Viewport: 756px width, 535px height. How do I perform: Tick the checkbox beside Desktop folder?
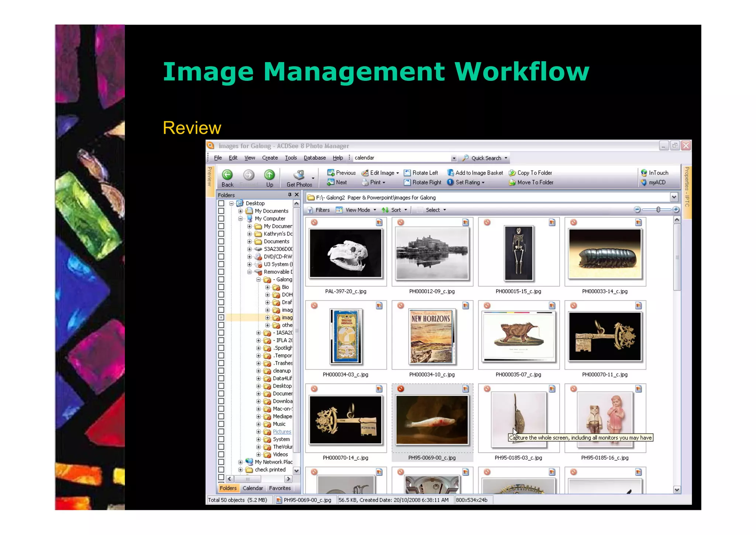221,203
